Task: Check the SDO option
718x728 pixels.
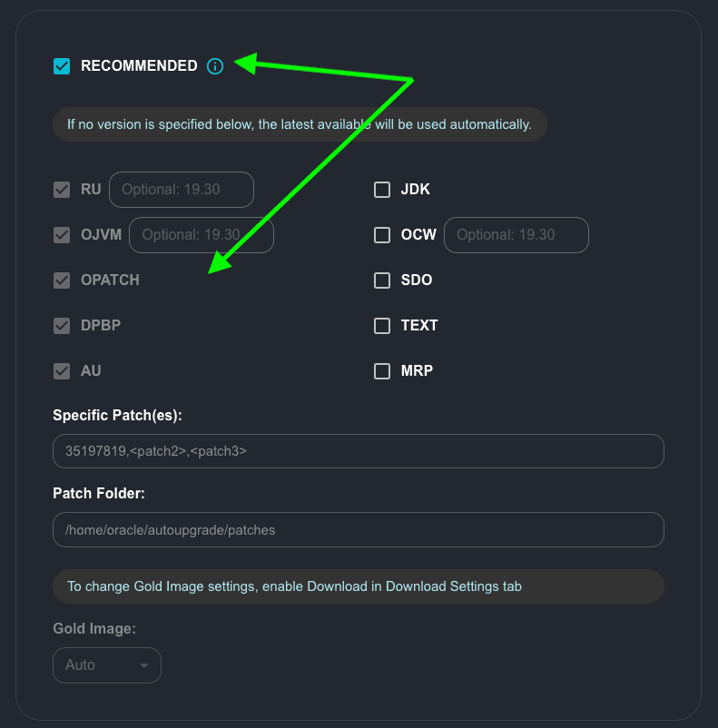Action: click(382, 280)
